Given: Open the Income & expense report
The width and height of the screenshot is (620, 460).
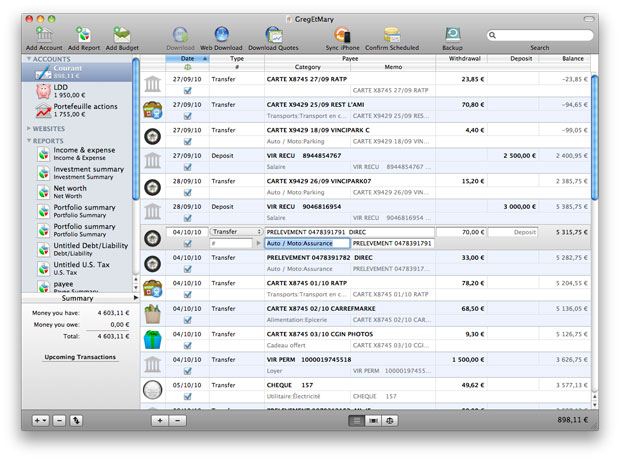Looking at the screenshot, I should (77, 153).
